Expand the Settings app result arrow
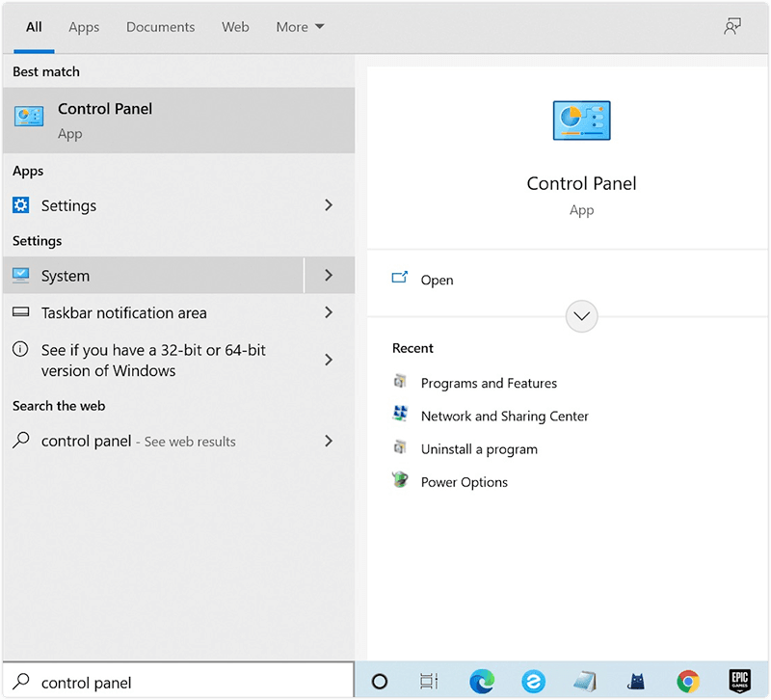This screenshot has height=700, width=771. coord(329,205)
